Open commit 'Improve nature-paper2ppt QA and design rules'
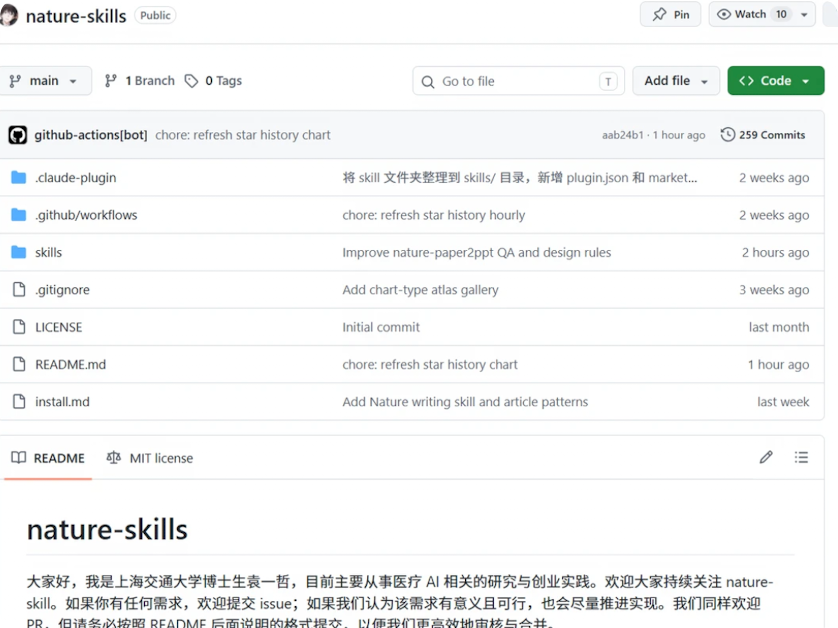This screenshot has width=838, height=628. 477,253
